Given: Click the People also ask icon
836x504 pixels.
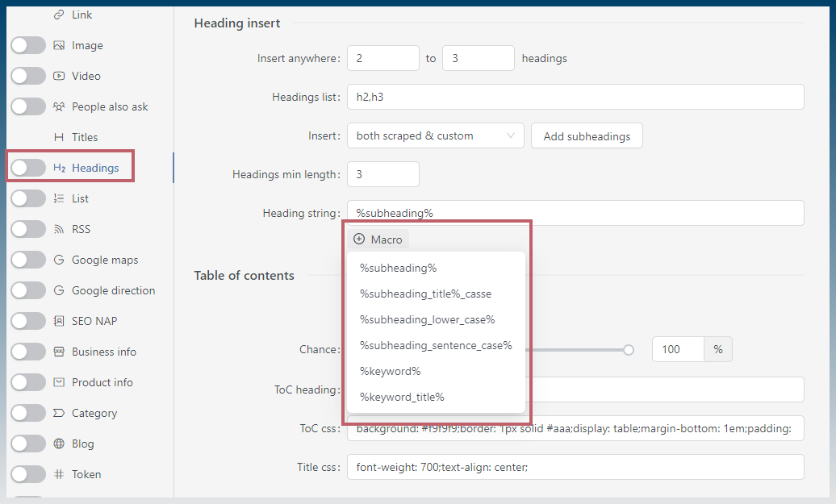Looking at the screenshot, I should pos(59,106).
